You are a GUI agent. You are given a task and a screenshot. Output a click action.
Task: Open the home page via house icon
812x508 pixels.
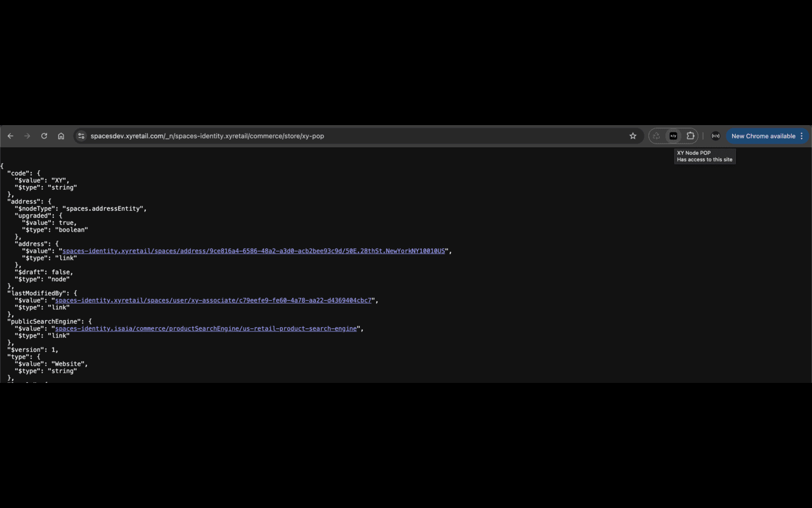pos(61,136)
